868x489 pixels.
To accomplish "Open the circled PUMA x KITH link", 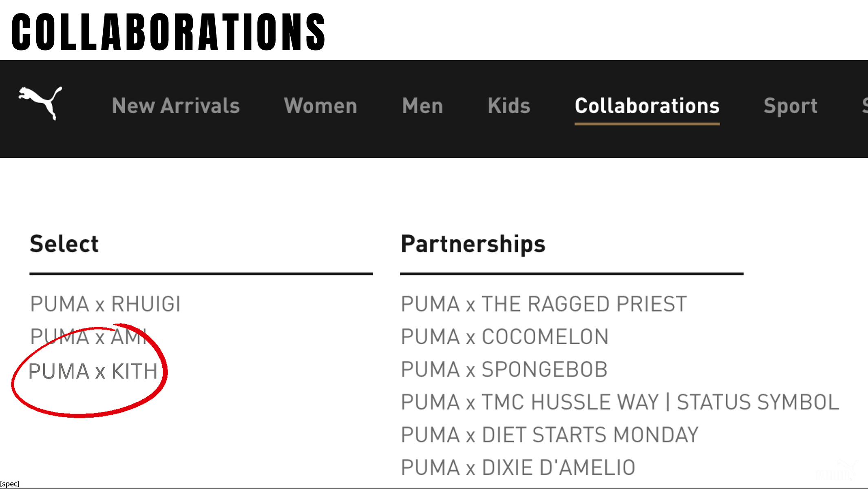I will (x=93, y=372).
